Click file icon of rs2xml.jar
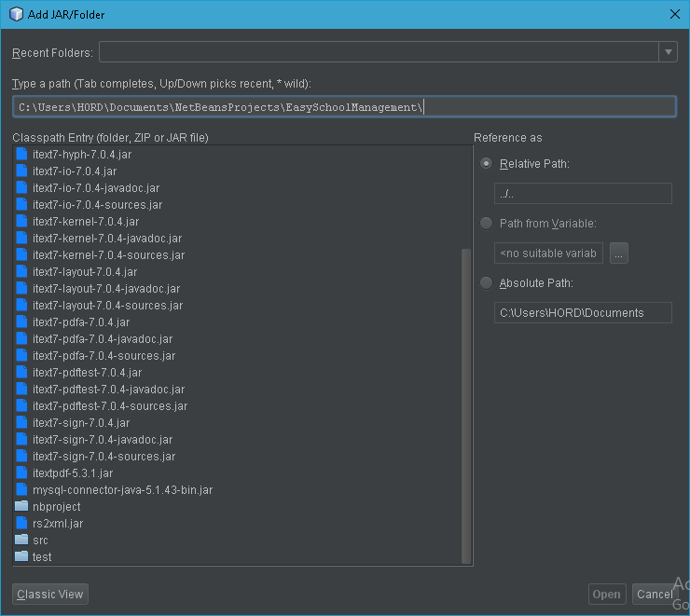This screenshot has height=616, width=690. 21,523
